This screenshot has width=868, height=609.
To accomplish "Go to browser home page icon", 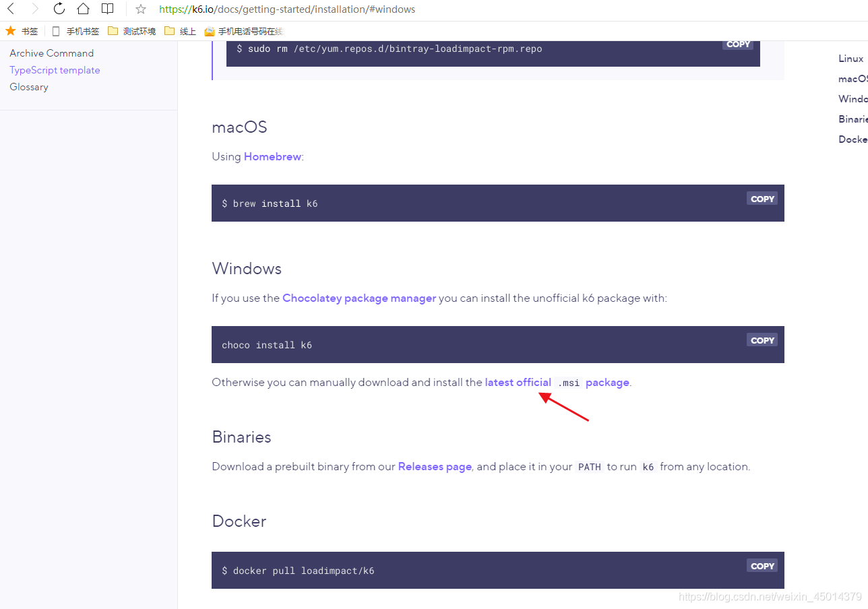I will coord(83,9).
